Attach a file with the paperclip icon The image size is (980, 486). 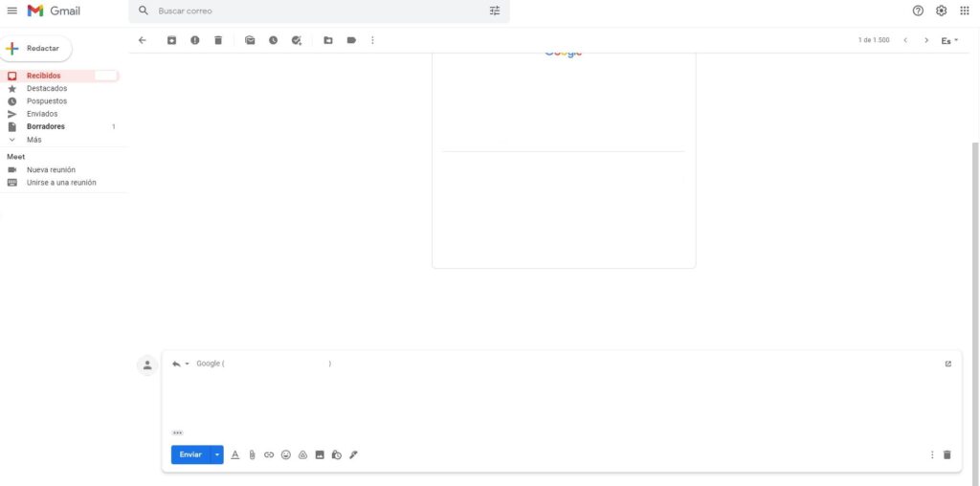252,454
